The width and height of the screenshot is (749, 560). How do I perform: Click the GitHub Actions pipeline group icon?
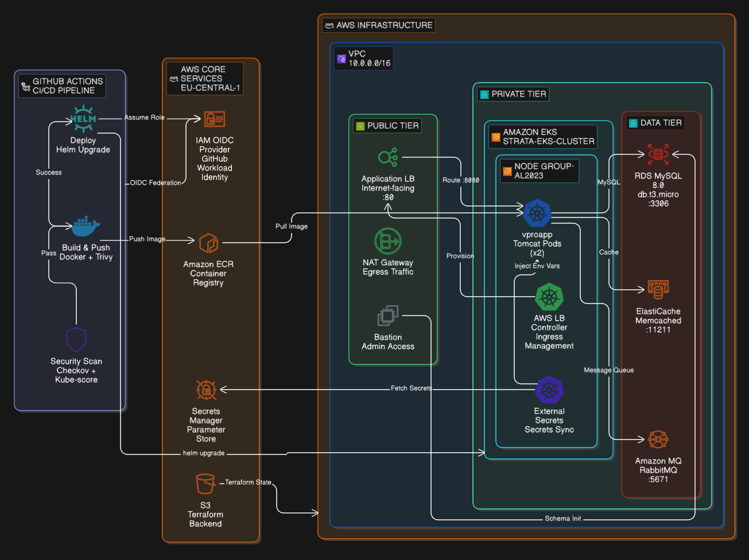[26, 87]
